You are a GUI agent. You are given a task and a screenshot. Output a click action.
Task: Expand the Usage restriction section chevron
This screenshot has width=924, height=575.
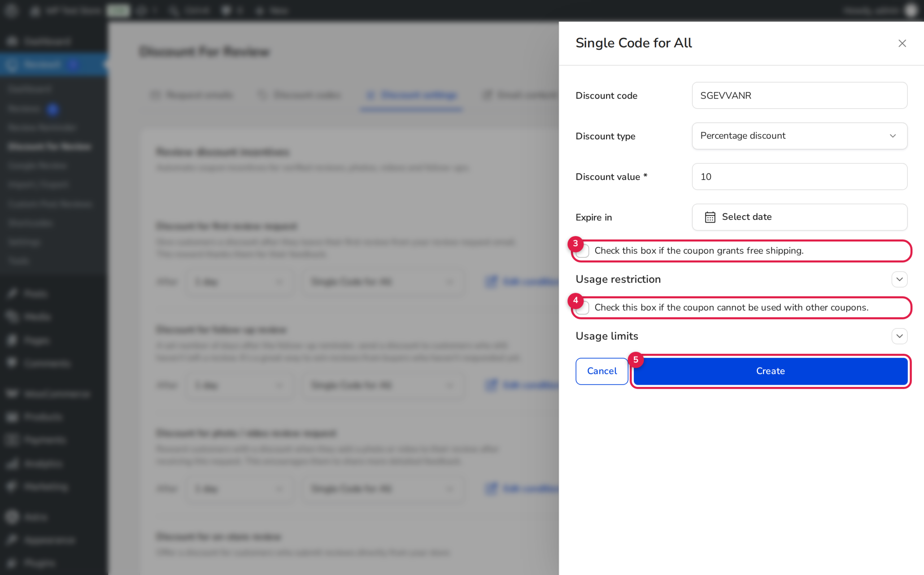coord(899,279)
